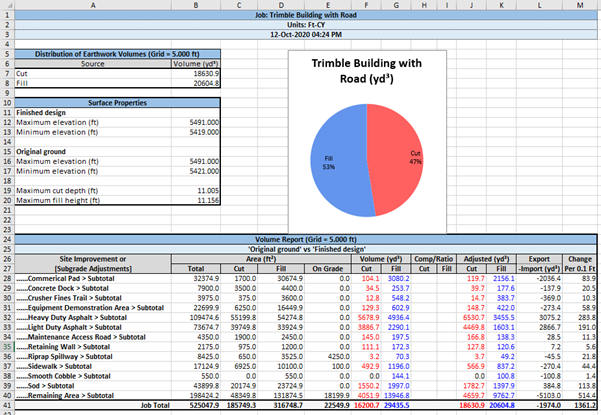This screenshot has width=601, height=415.
Task: Click the pie chart title text
Action: 367,71
